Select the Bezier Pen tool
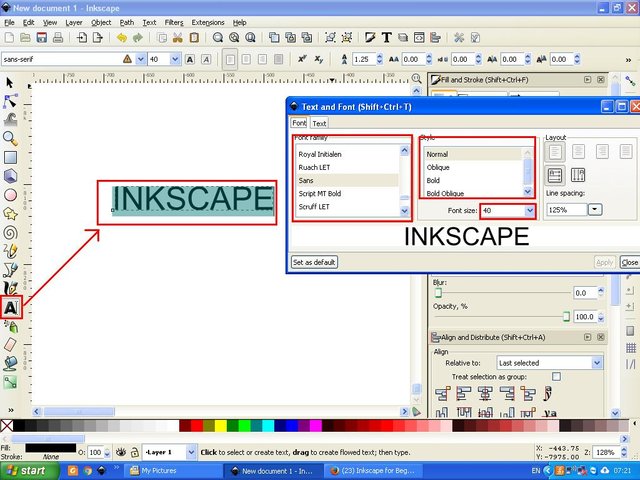The image size is (640, 480). pos(10,269)
